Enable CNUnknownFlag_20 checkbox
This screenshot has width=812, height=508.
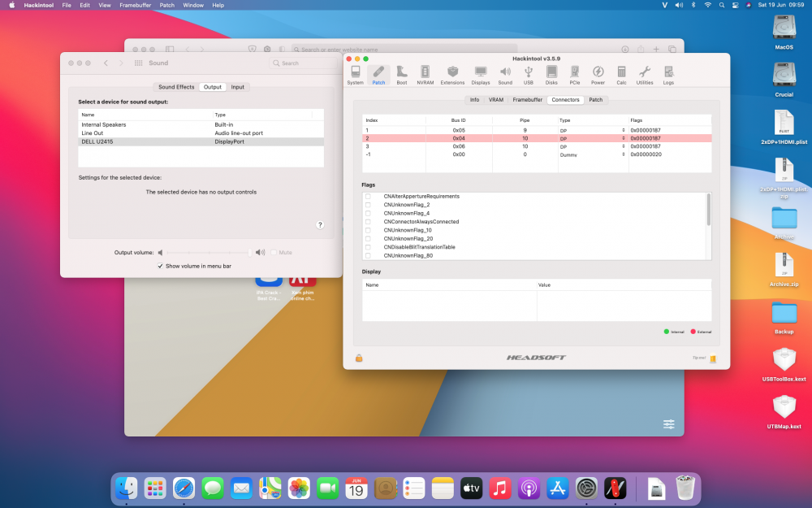[368, 238]
